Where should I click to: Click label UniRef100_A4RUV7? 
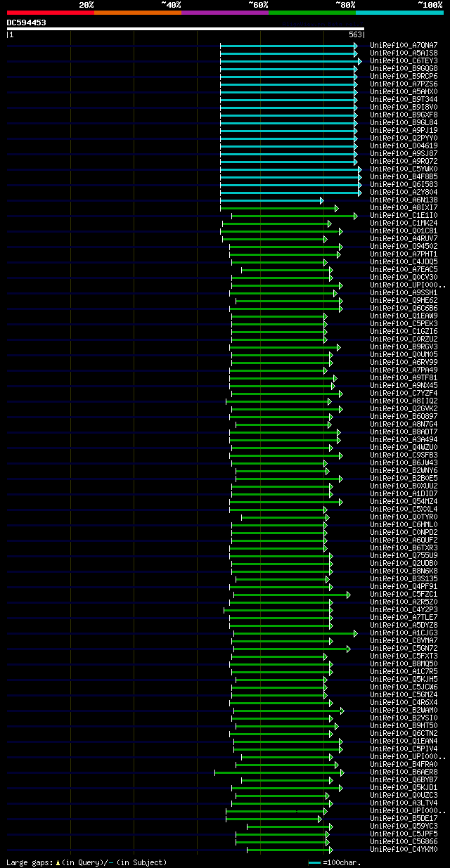[404, 238]
